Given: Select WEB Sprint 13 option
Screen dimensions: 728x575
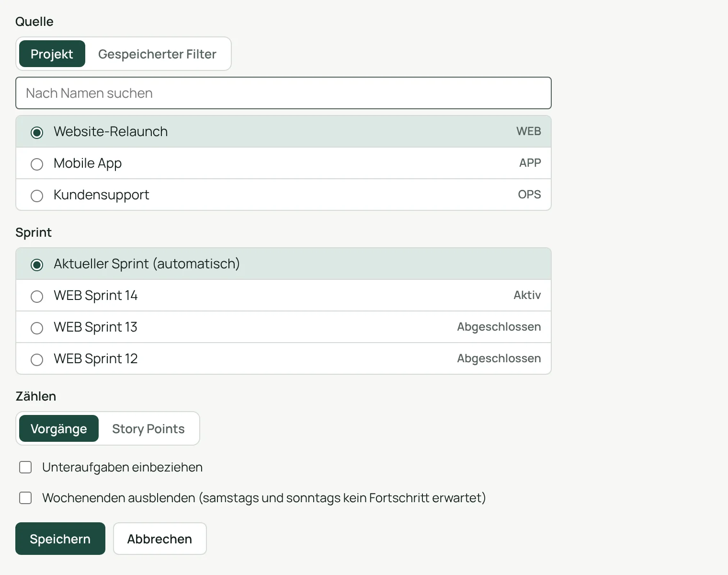Looking at the screenshot, I should (x=284, y=327).
